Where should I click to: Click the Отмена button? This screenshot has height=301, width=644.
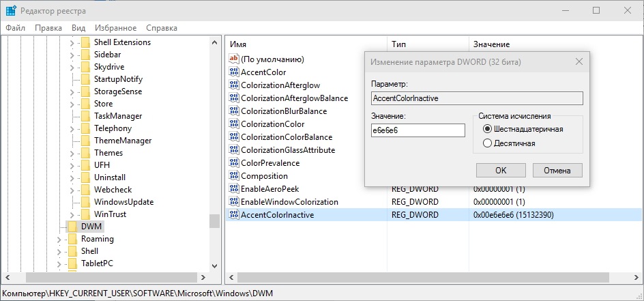point(557,170)
